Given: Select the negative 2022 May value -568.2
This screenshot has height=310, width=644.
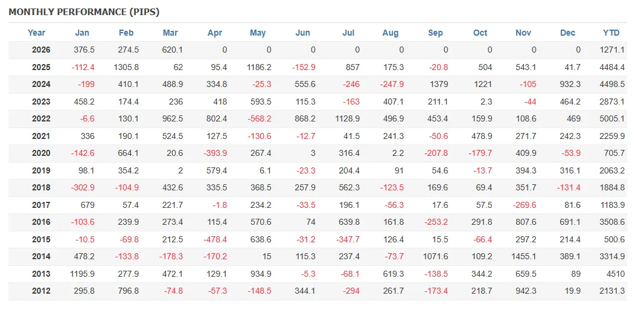Looking at the screenshot, I should click(x=258, y=118).
